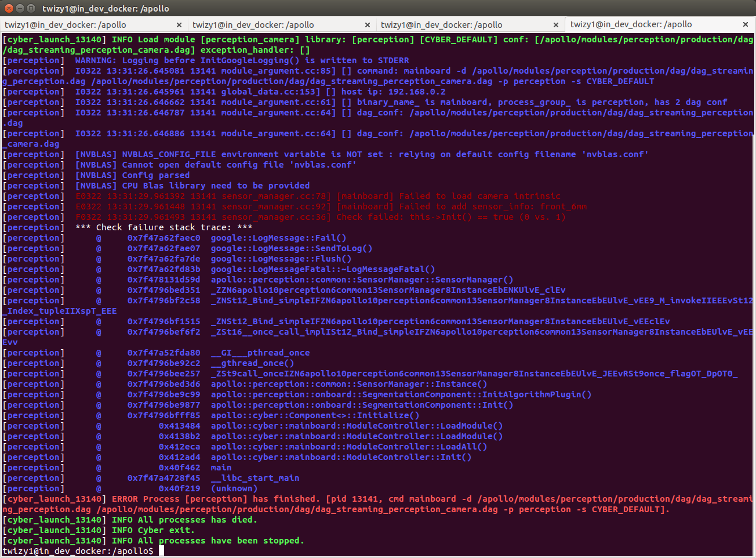The width and height of the screenshot is (756, 558).
Task: Click the 'INFO Load module [perception_camera]' text
Action: (206, 39)
